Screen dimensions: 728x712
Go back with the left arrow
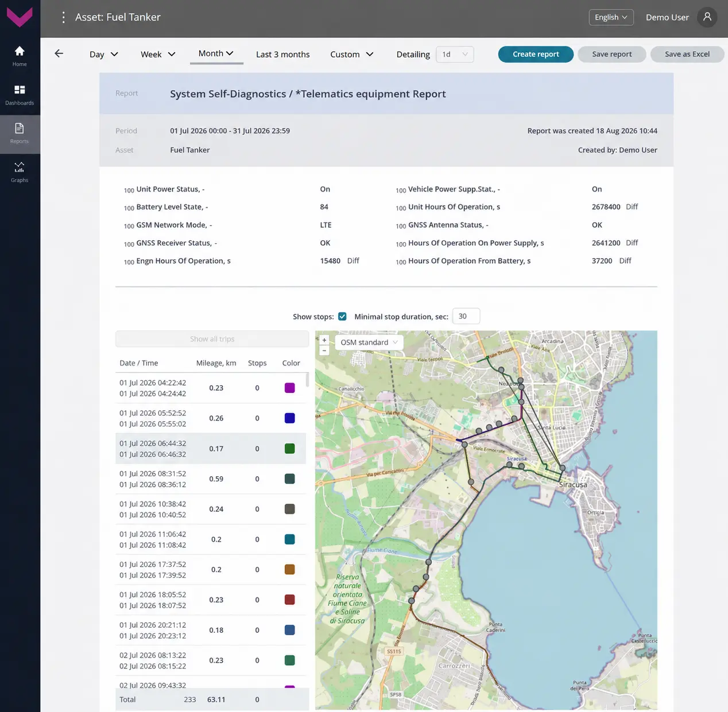[x=59, y=53]
